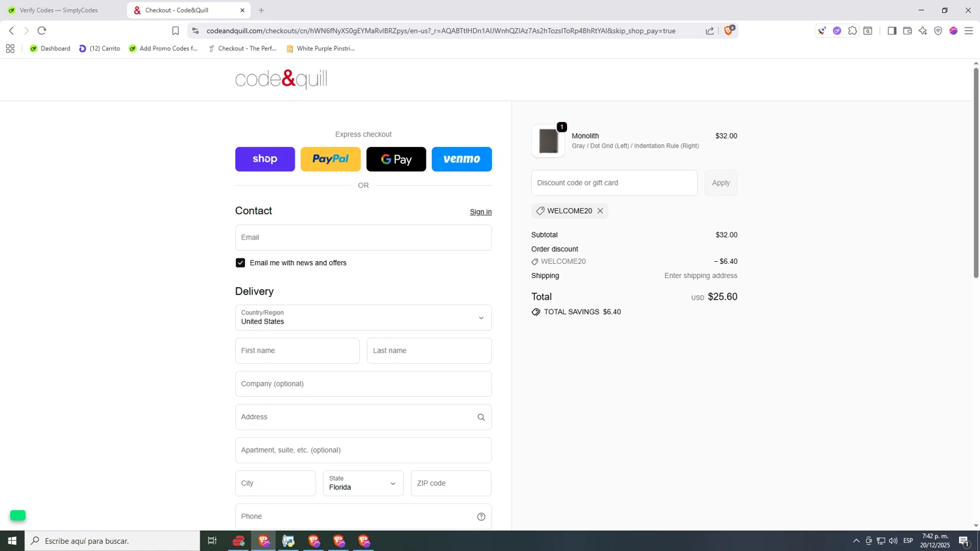Image resolution: width=980 pixels, height=551 pixels.
Task: Open system tray hidden icons arrow
Action: (x=856, y=541)
